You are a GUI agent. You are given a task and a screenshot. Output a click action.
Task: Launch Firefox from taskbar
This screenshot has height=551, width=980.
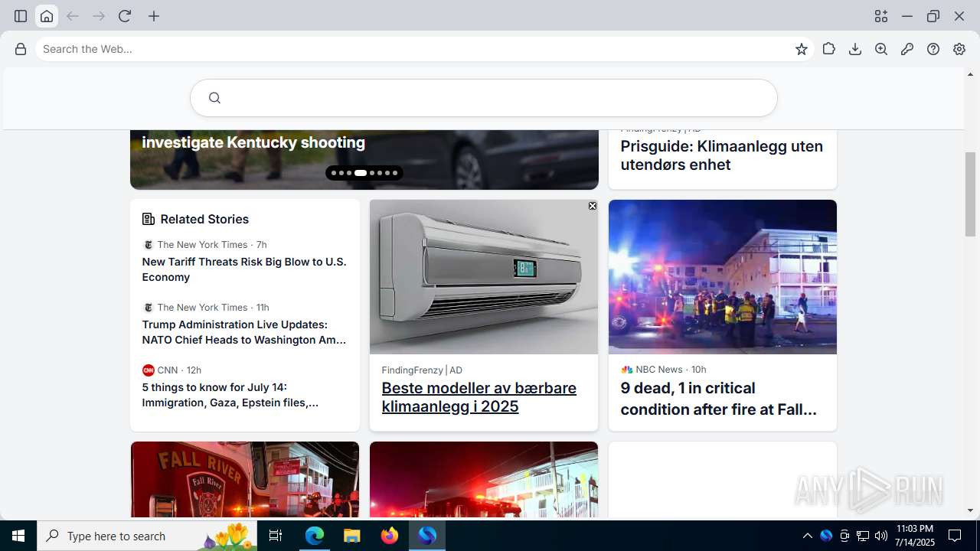click(390, 536)
